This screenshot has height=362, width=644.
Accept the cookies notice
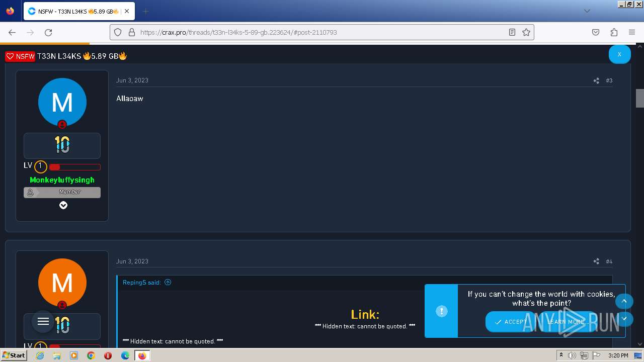[x=511, y=322]
